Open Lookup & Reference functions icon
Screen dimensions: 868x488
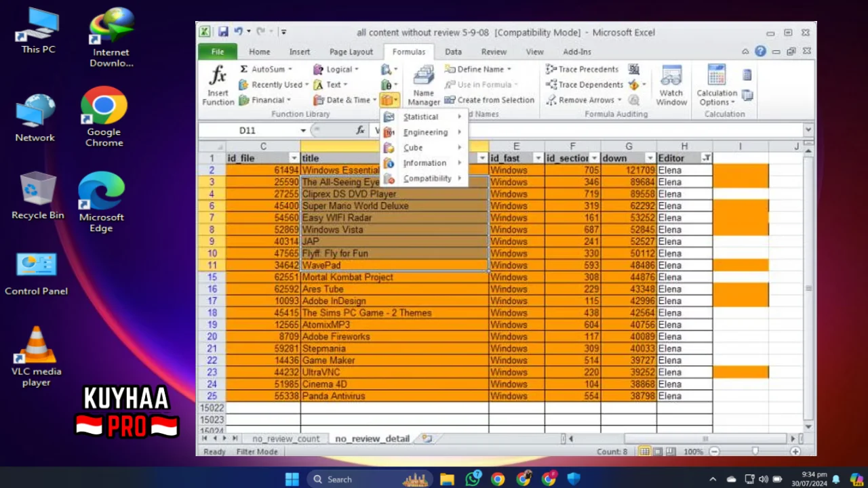click(x=389, y=69)
